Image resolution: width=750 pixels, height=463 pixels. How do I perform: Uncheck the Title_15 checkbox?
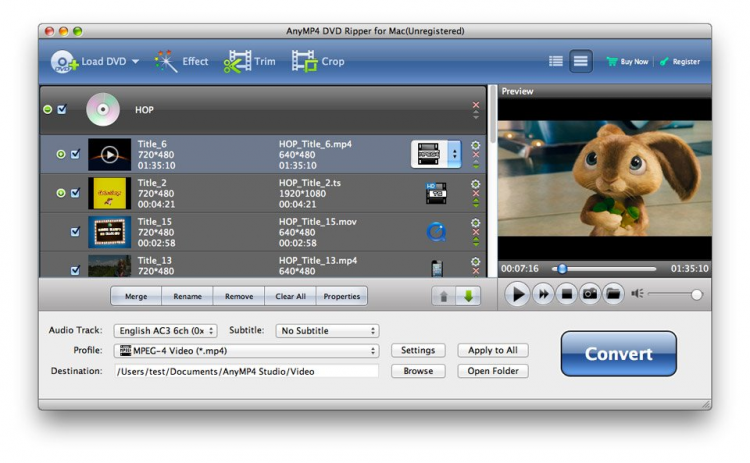[75, 232]
